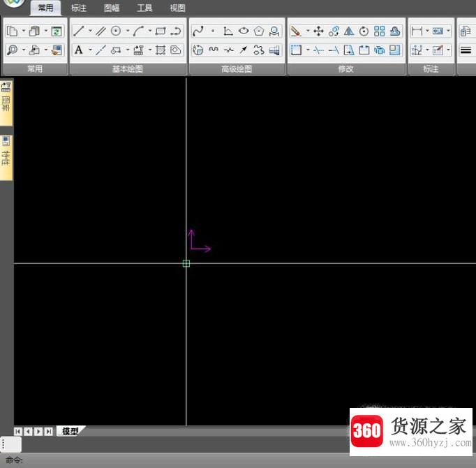Switch to the 标注 ribbon tab
The image size is (476, 468).
click(79, 8)
